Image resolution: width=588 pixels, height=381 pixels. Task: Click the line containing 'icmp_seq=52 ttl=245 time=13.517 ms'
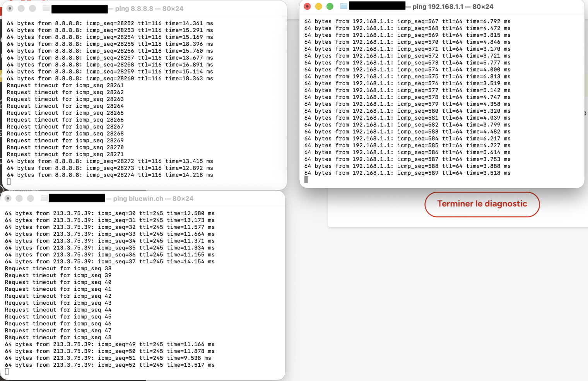coord(109,365)
